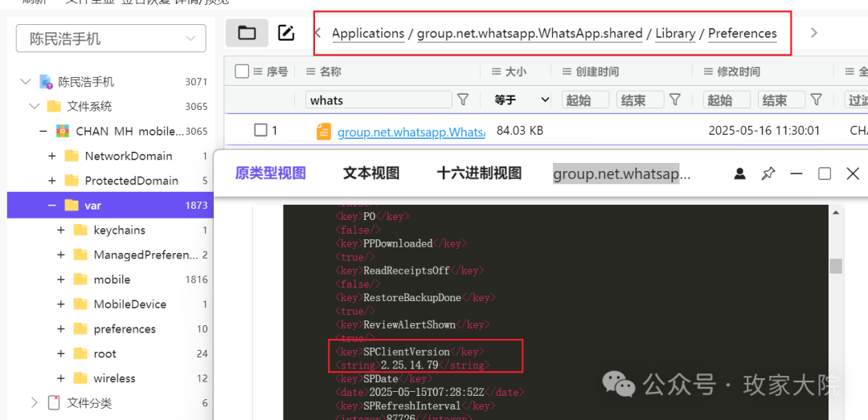Collapse the 文件系统 node

35,106
